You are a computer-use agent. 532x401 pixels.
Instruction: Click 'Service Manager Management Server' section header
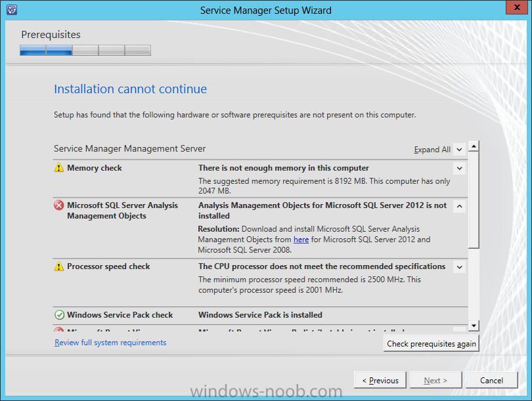[x=129, y=148]
